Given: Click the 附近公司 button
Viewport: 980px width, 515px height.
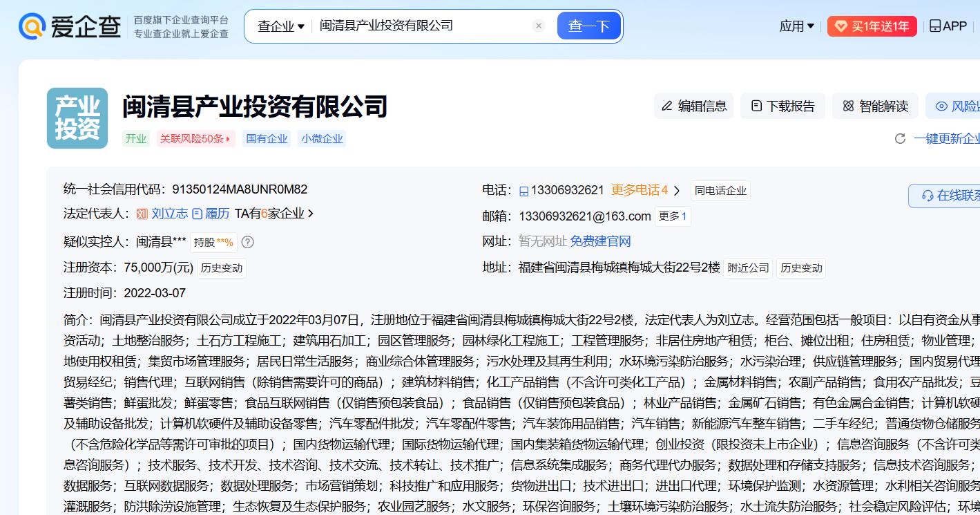Looking at the screenshot, I should click(x=748, y=268).
